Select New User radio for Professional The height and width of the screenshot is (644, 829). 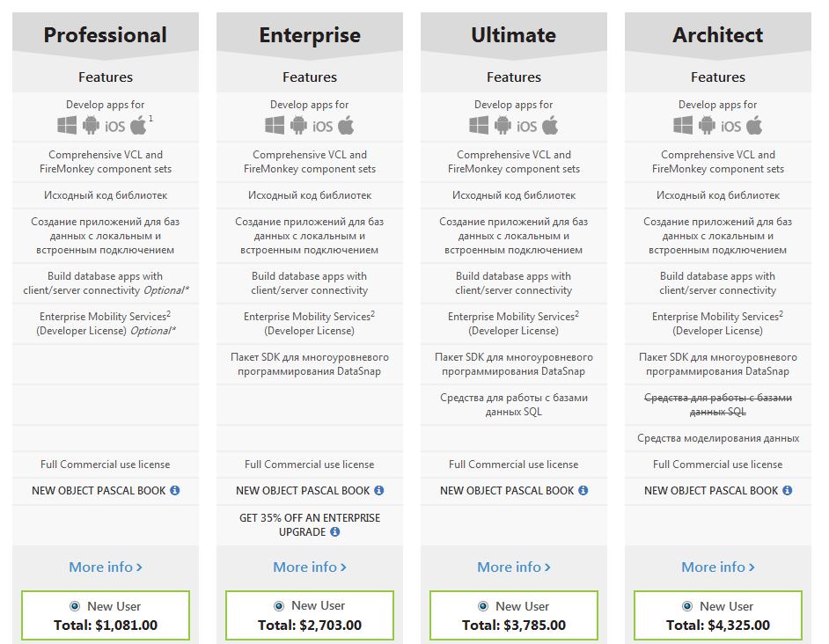click(75, 606)
